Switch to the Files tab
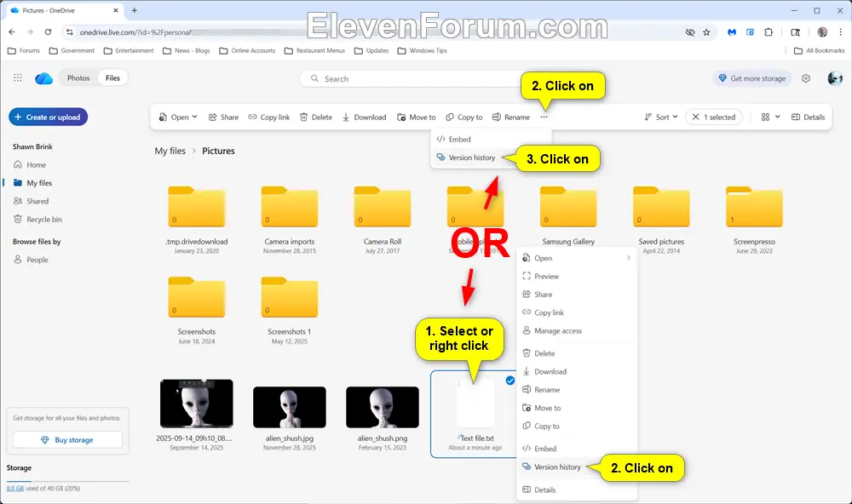852x504 pixels. [x=112, y=78]
